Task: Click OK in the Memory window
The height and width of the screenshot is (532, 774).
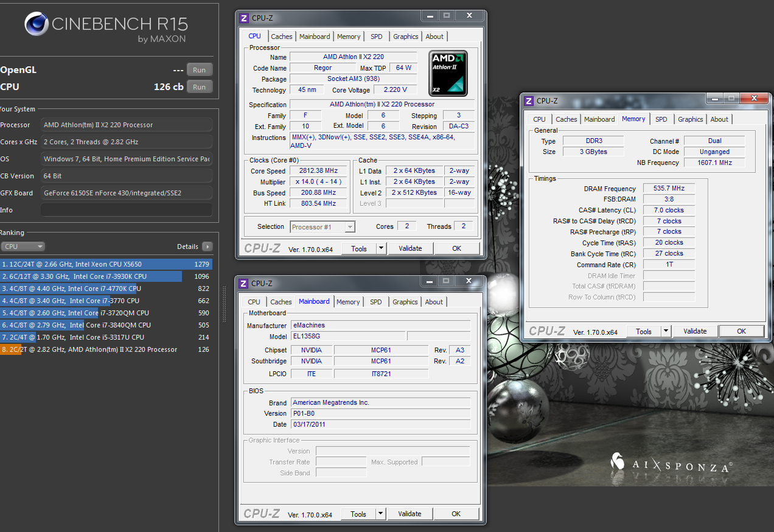Action: [741, 331]
